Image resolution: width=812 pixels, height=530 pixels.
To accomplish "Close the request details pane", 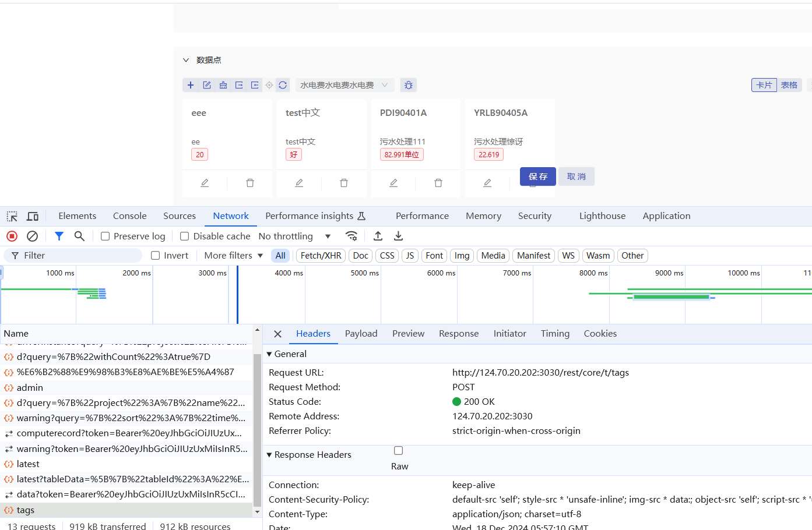I will [277, 334].
